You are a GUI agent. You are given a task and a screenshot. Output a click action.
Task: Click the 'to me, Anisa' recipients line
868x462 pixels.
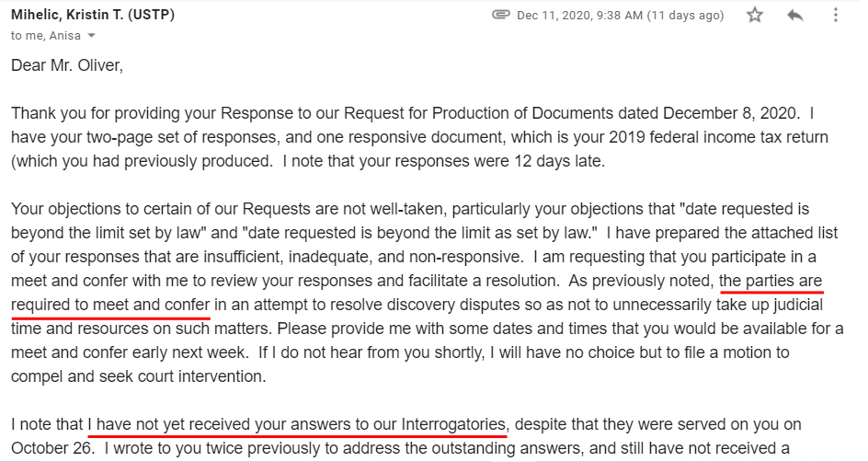46,36
